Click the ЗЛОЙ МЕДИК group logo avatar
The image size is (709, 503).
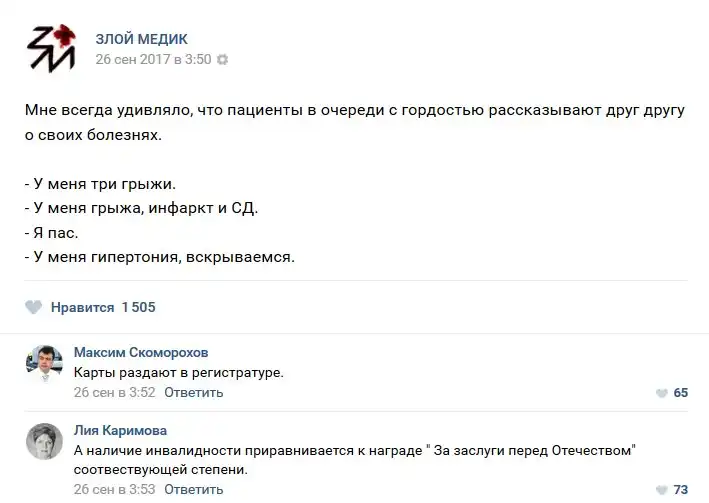click(x=50, y=47)
